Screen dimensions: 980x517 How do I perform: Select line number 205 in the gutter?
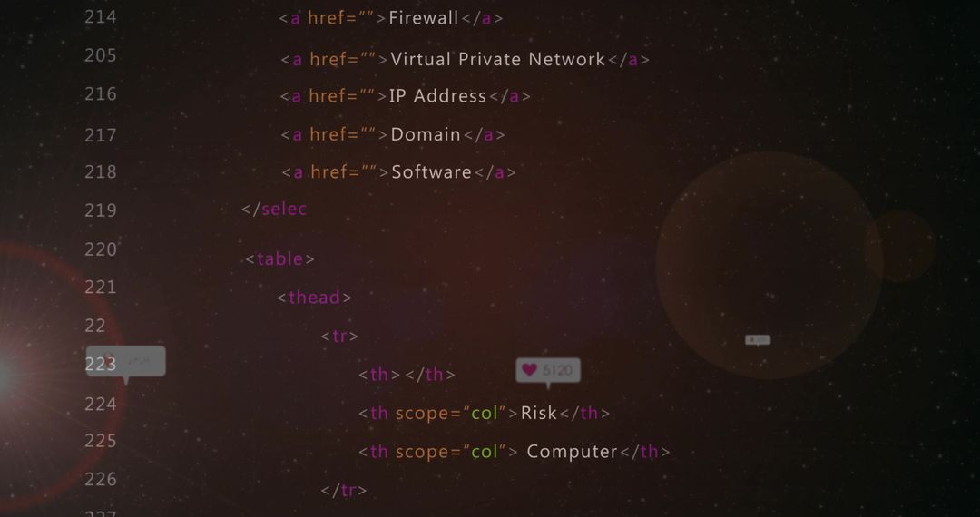[x=101, y=55]
